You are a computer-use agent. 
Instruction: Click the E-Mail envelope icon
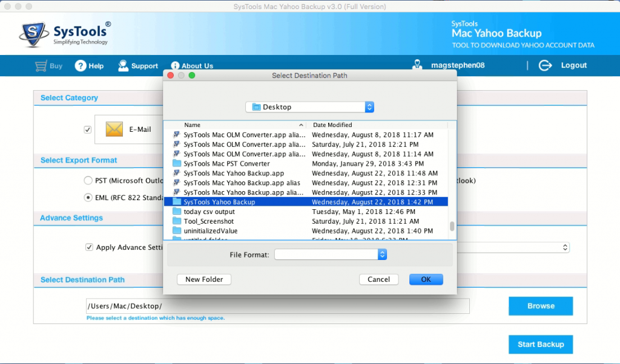(114, 129)
